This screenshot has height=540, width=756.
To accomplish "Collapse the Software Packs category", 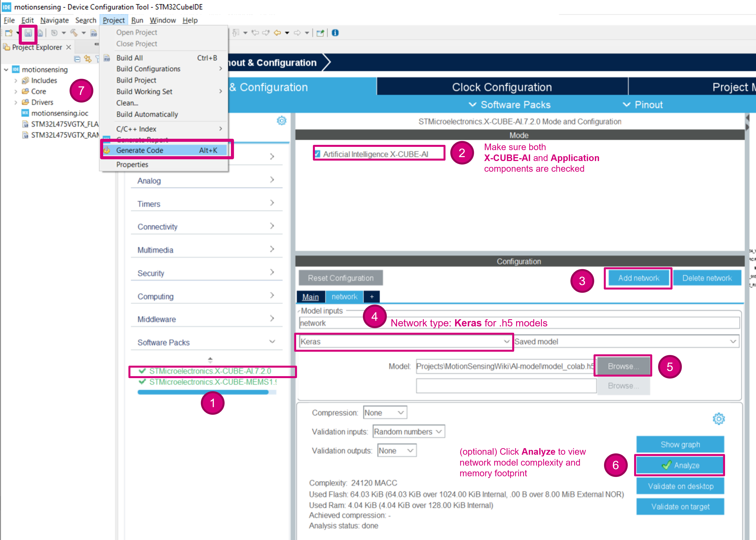I will click(206, 342).
